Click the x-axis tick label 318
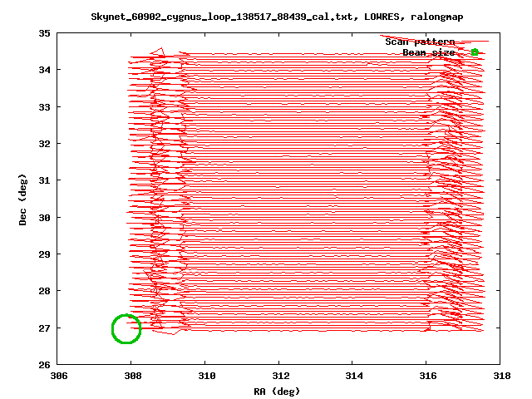 (502, 376)
